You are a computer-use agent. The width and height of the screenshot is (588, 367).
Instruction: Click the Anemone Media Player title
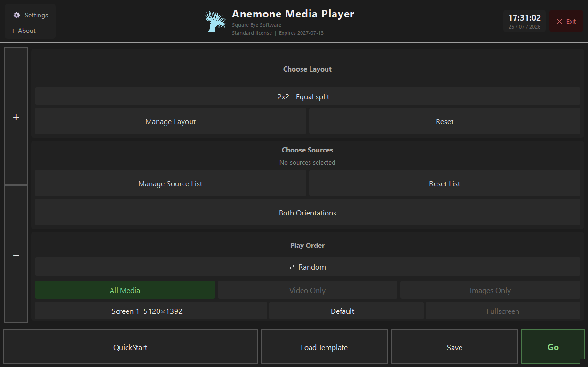tap(293, 14)
